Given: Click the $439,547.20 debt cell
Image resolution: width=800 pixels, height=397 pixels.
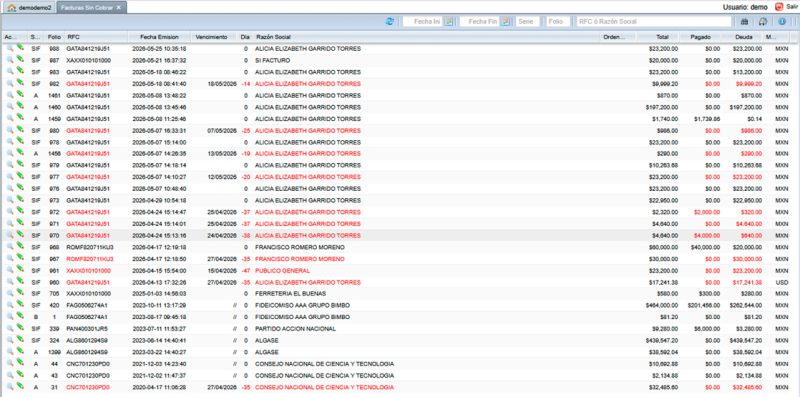Looking at the screenshot, I should coord(745,341).
